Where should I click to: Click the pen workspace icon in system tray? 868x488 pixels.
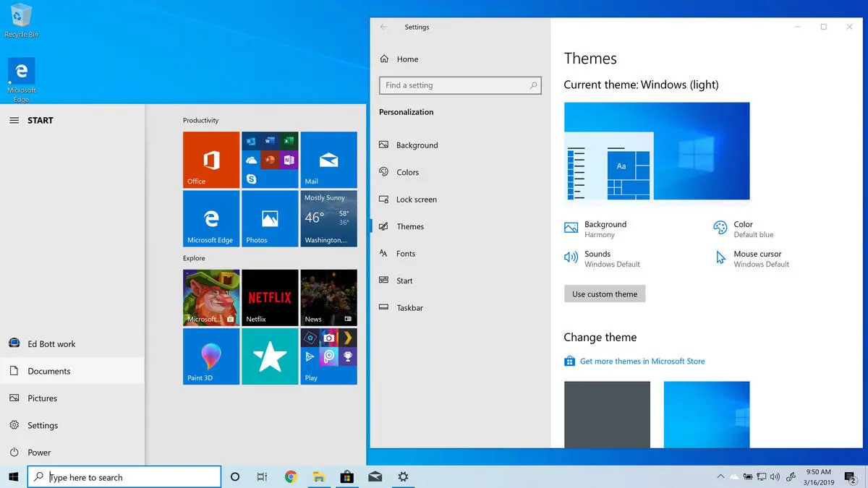791,476
